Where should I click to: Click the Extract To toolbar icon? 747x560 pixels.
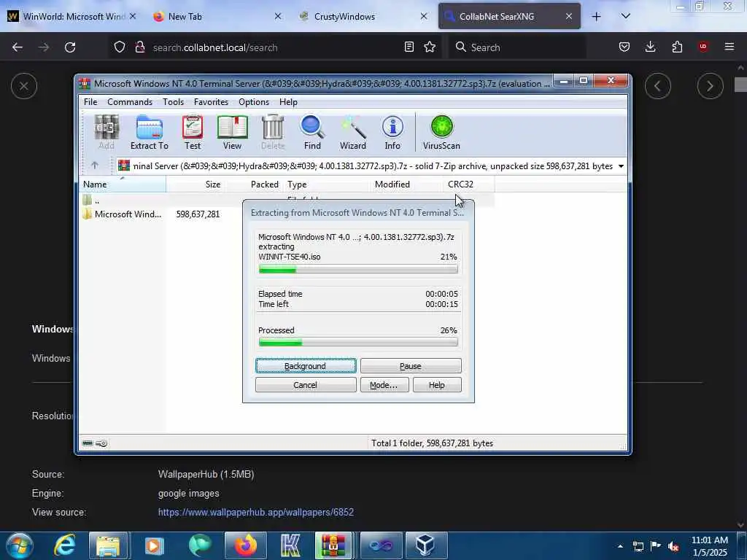tap(149, 133)
